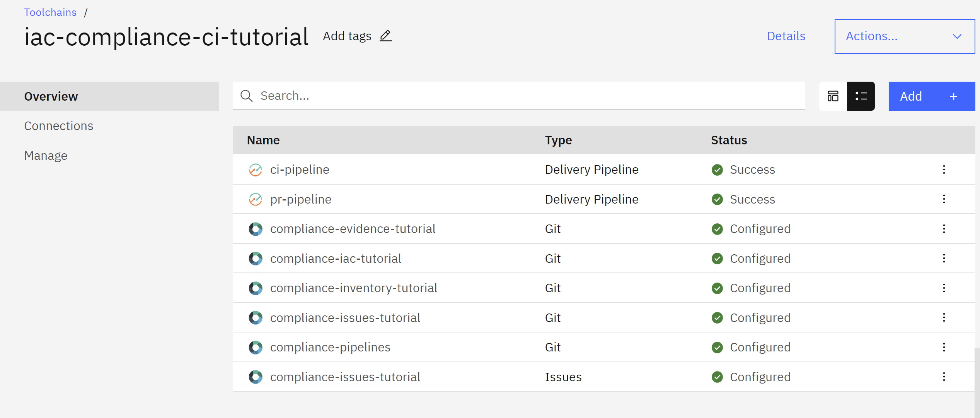Click inside the Search field
The image size is (980, 418).
[425, 96]
